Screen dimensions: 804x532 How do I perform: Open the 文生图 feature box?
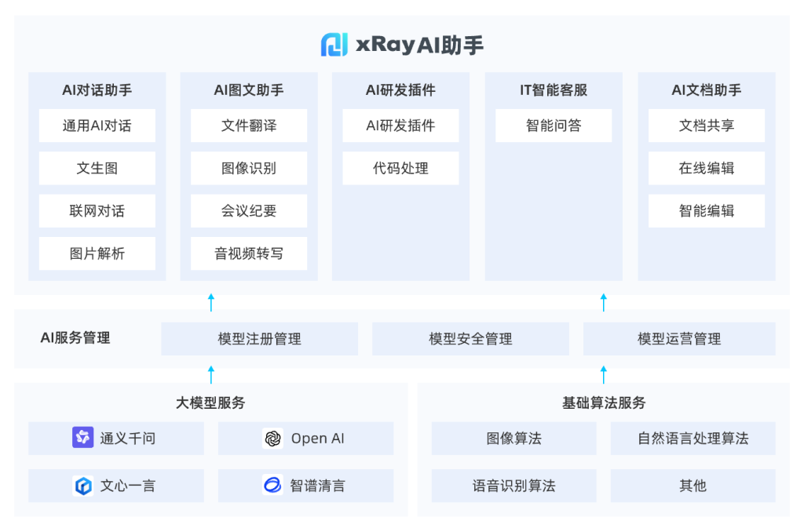(x=97, y=168)
